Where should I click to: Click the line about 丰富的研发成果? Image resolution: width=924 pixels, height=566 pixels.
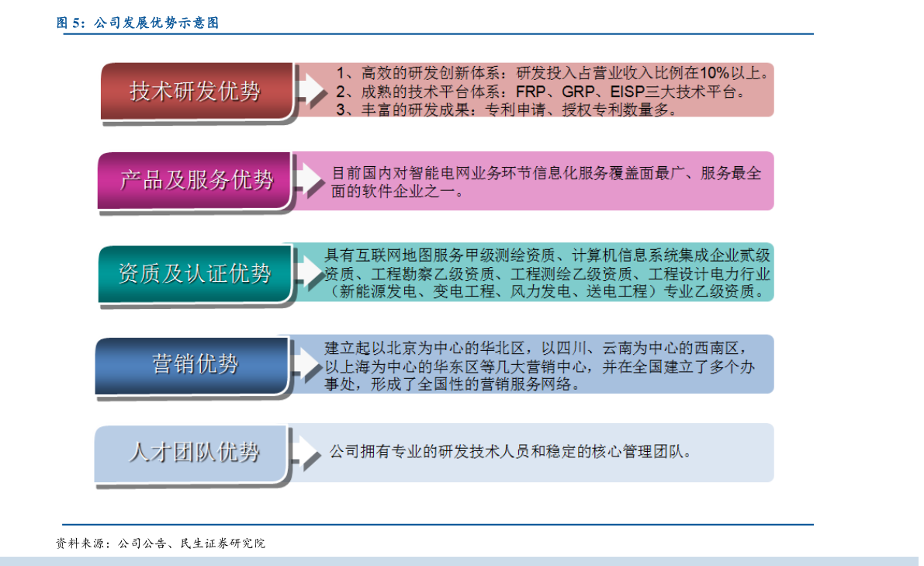click(x=506, y=109)
